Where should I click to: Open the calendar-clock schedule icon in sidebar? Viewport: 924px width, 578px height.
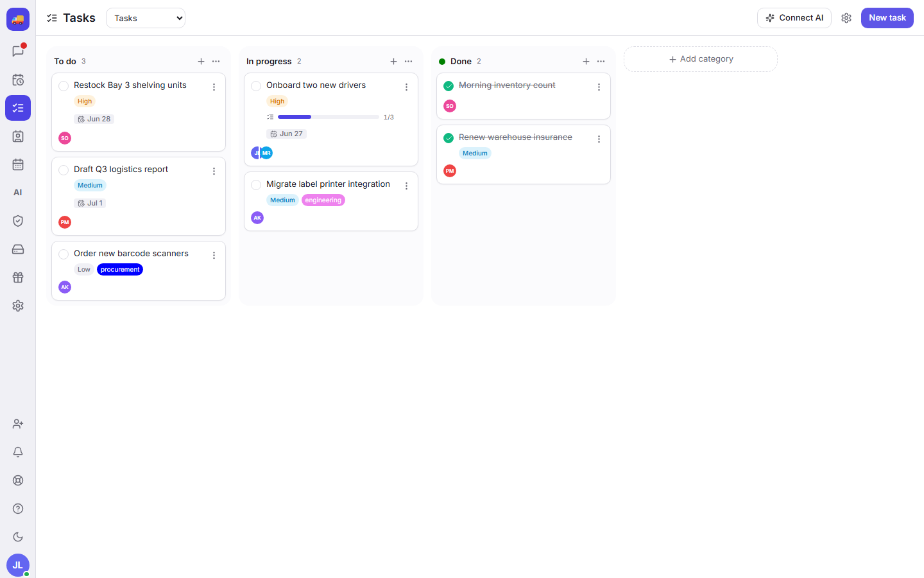tap(18, 80)
